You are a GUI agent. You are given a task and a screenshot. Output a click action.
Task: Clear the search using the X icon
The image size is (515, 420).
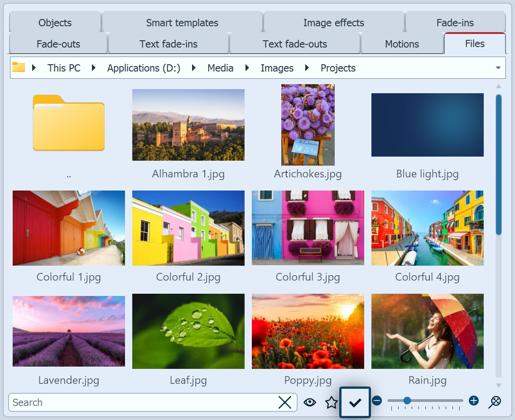point(284,402)
